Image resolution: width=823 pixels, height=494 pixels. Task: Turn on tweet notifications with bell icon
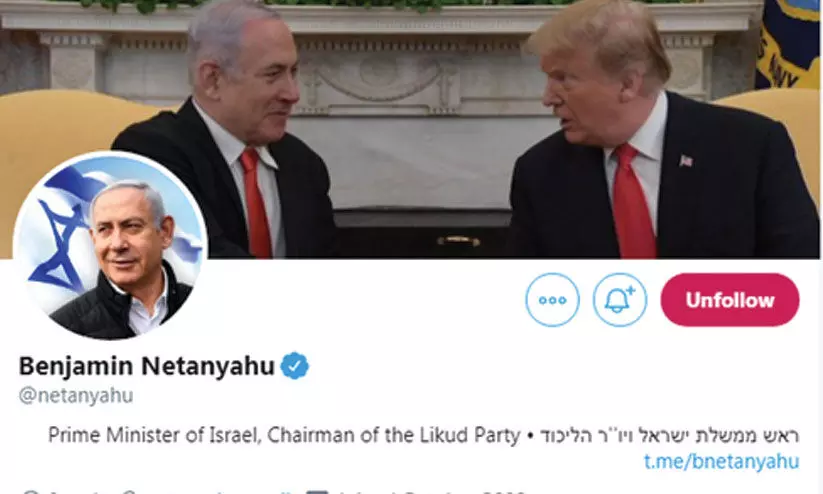tap(619, 300)
